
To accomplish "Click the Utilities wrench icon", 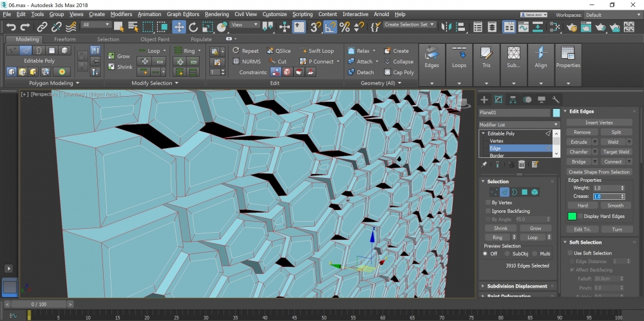I will click(556, 99).
